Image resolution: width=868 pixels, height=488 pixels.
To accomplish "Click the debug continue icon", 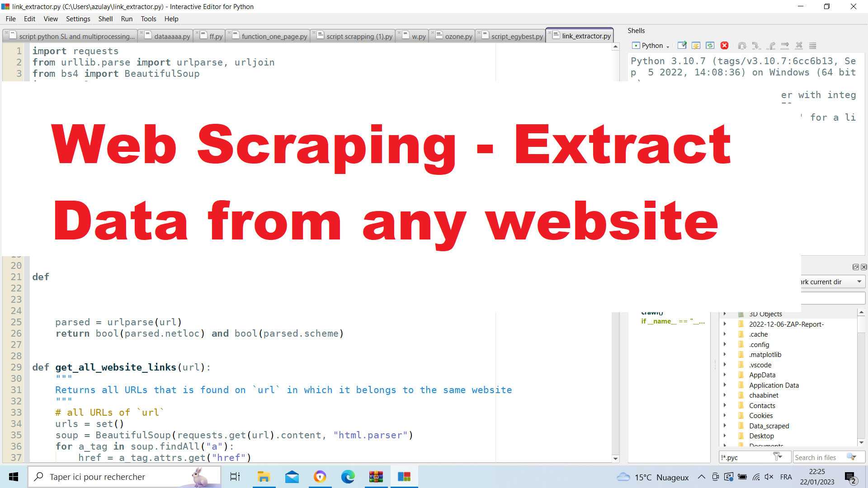I will (742, 46).
